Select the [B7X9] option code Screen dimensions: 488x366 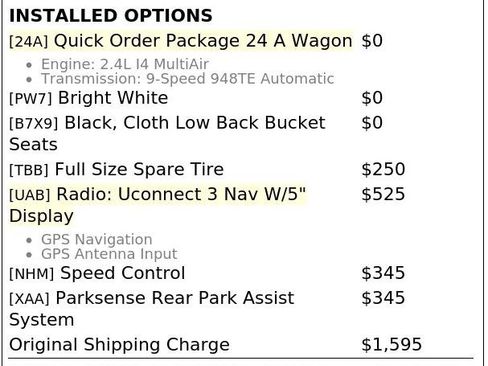[x=34, y=124]
